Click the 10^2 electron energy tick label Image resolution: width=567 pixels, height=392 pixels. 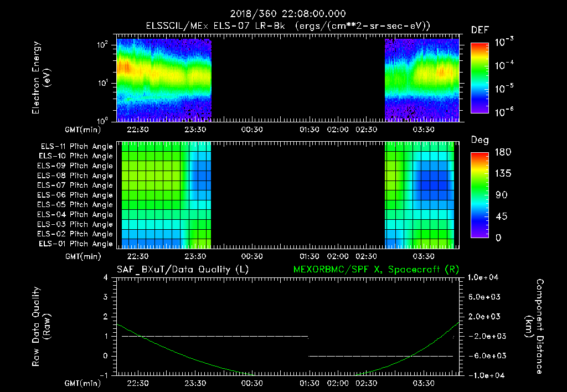[102, 45]
